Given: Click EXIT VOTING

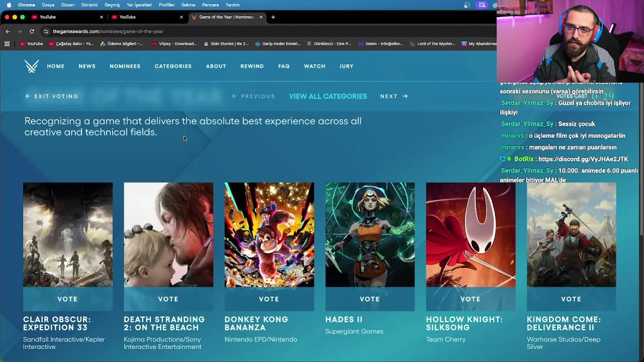Looking at the screenshot, I should (52, 96).
